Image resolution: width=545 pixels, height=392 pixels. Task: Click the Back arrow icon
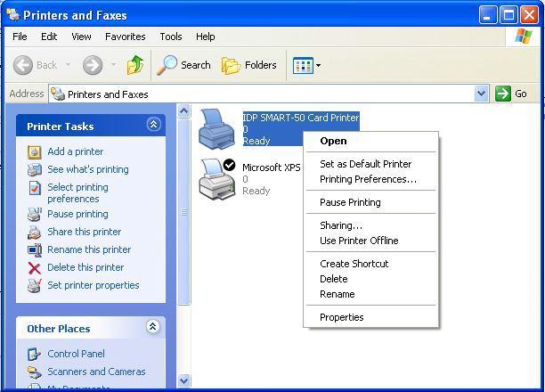23,65
